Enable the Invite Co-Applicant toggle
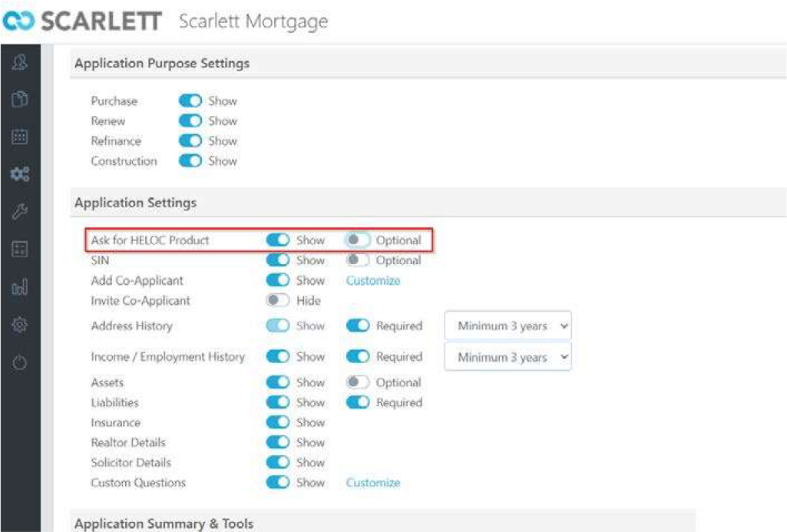Image resolution: width=787 pixels, height=532 pixels. click(278, 300)
